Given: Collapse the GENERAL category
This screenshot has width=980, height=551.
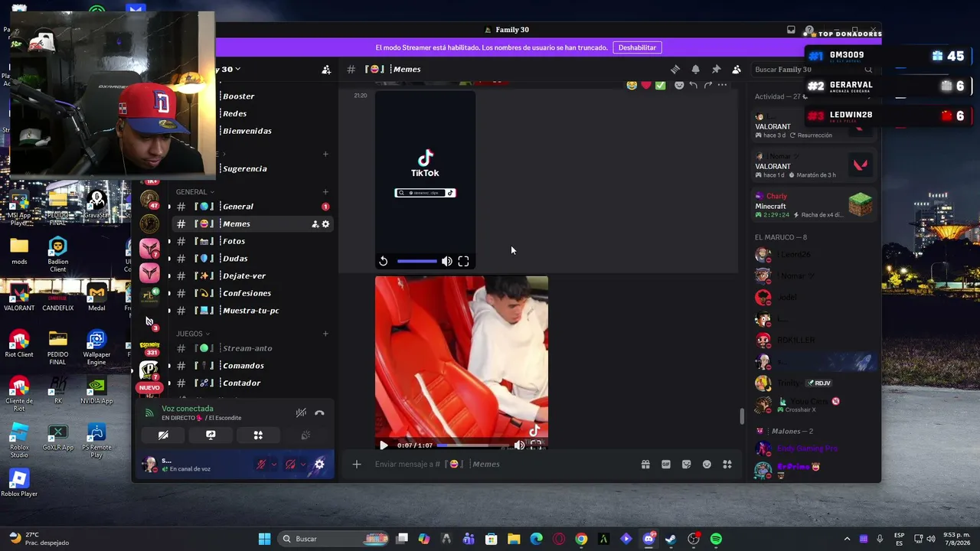Looking at the screenshot, I should [x=194, y=192].
